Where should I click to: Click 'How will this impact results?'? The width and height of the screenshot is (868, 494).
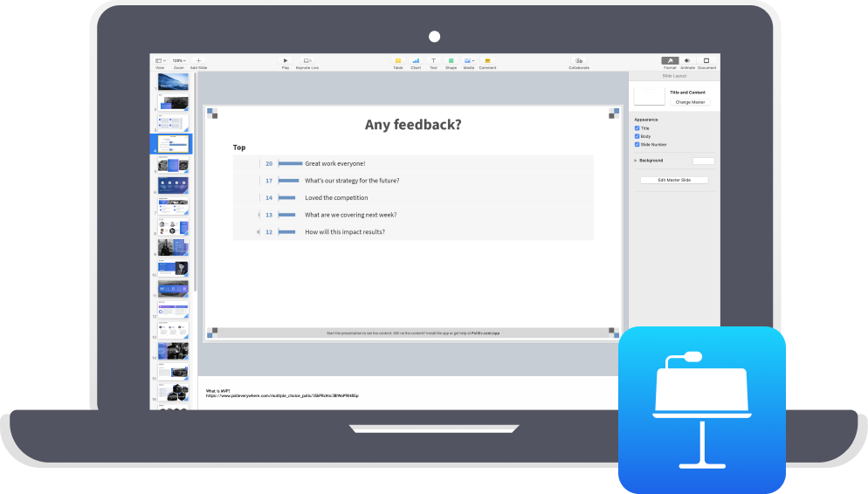[344, 232]
